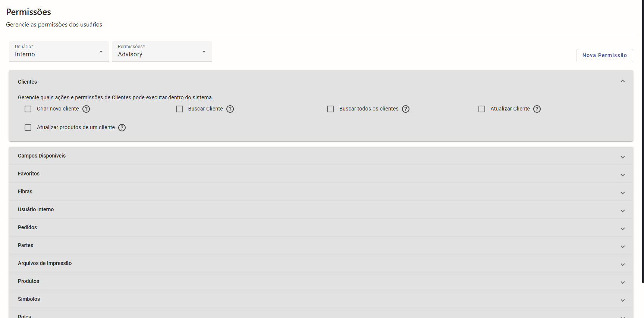
Task: Expand the Pedidos accordion row
Action: pyautogui.click(x=321, y=228)
